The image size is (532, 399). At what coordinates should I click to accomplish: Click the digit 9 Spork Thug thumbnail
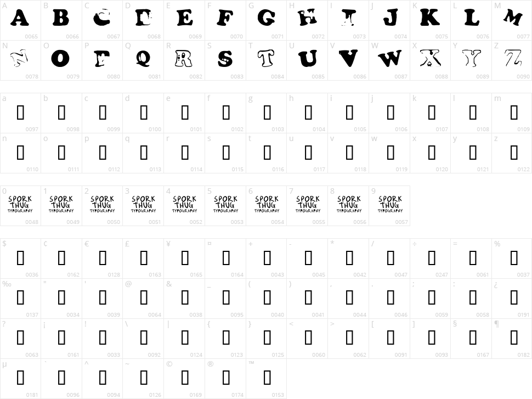390,204
